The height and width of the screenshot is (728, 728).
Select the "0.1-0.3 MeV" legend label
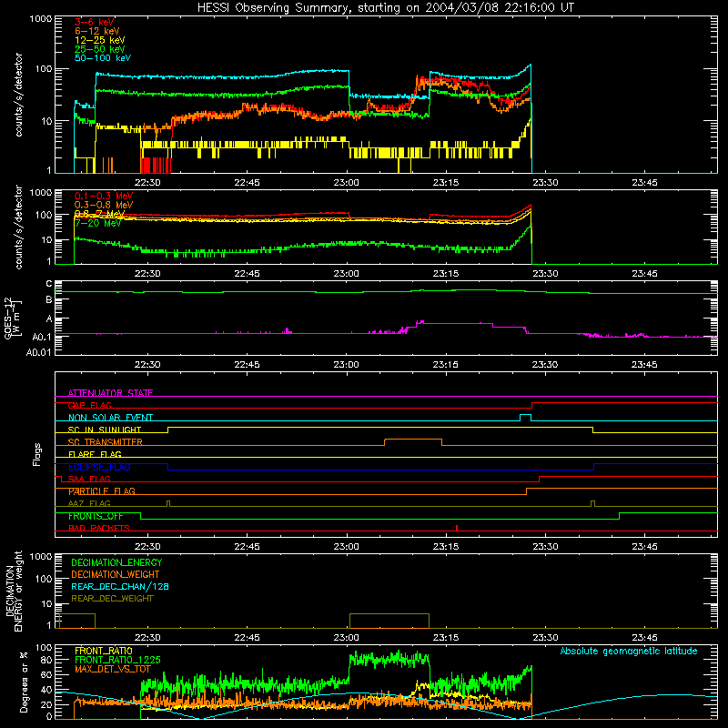click(x=104, y=196)
